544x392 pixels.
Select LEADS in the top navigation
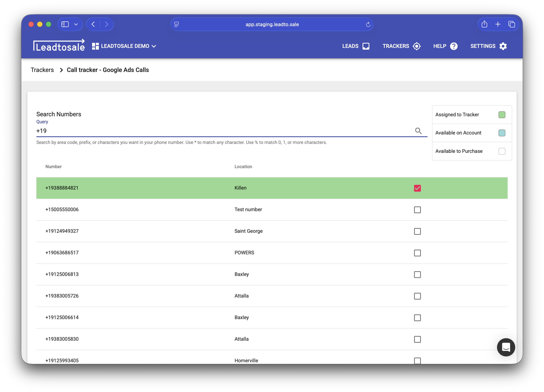click(350, 46)
